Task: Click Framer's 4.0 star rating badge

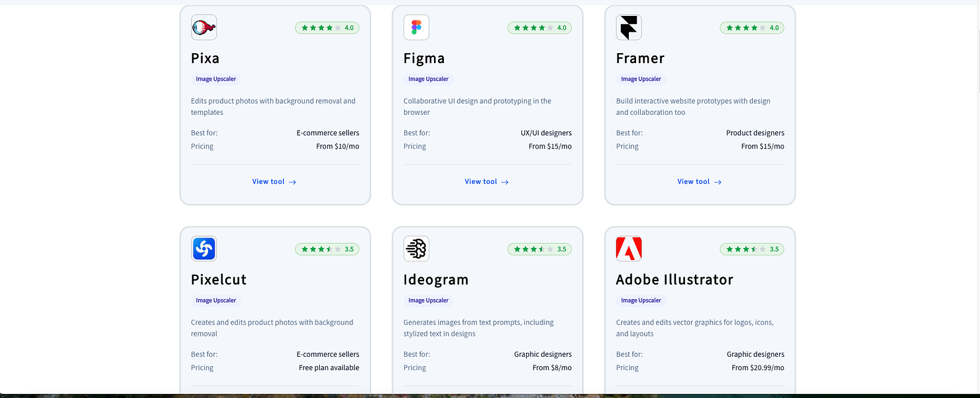Action: [x=752, y=28]
